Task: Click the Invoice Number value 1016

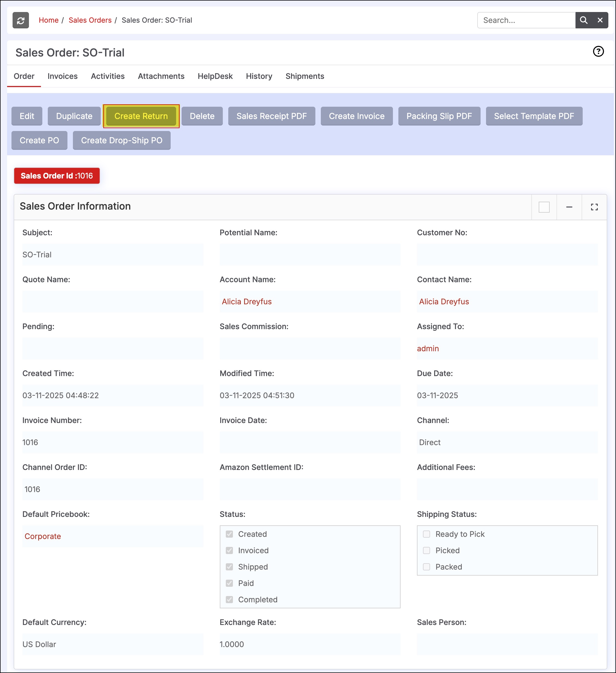Action: click(x=30, y=442)
